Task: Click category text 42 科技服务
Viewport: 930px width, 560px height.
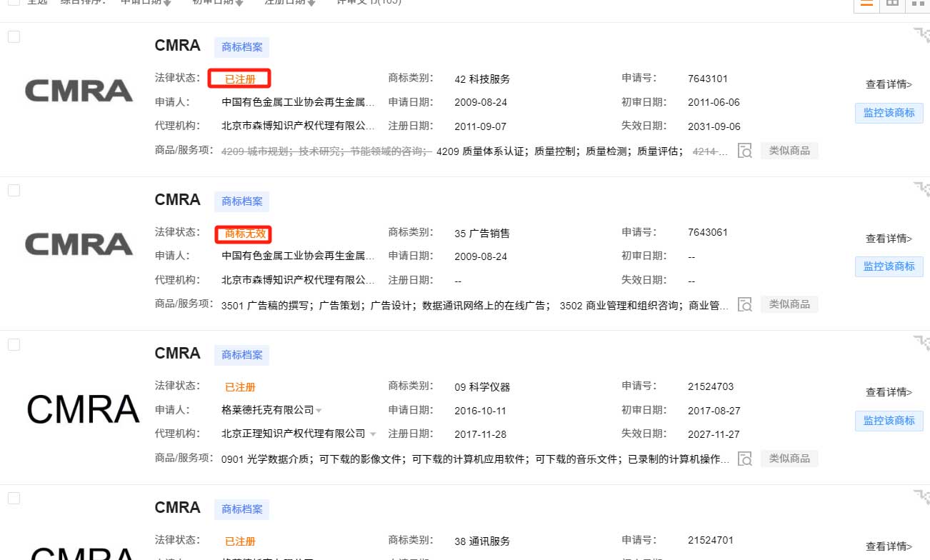Action: coord(482,79)
